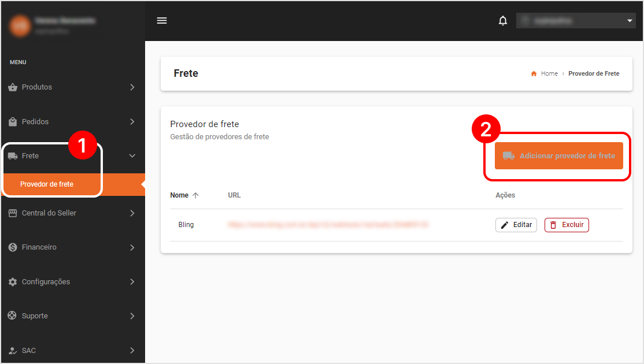
Task: Click Adicionar provedor de frete button
Action: (x=558, y=156)
